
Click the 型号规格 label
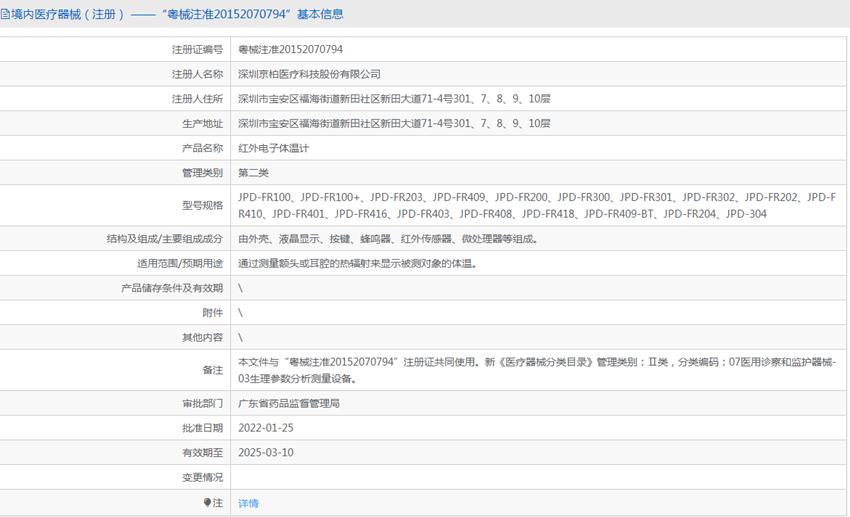tap(202, 205)
